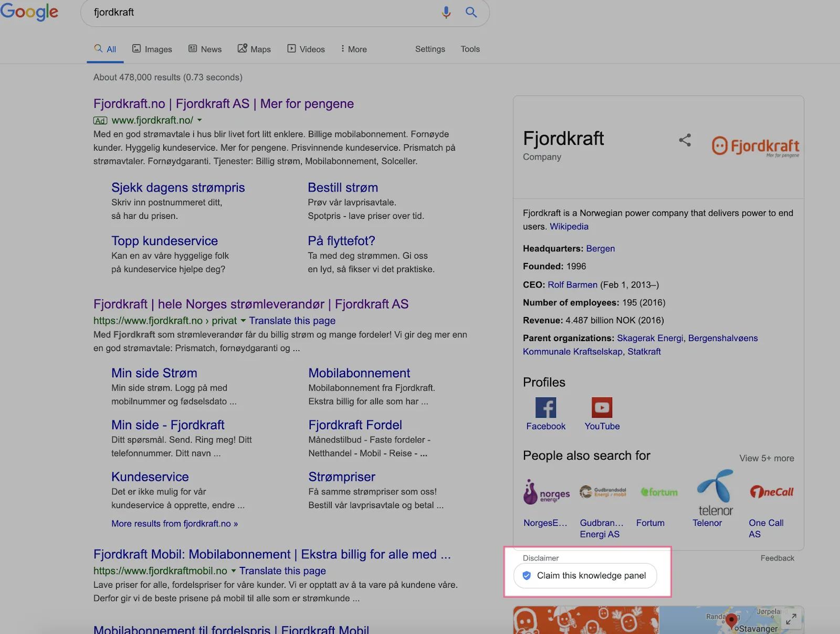Open dropdown arrow next to fjordkraft.no › privat
Image resolution: width=840 pixels, height=634 pixels.
pos(243,321)
